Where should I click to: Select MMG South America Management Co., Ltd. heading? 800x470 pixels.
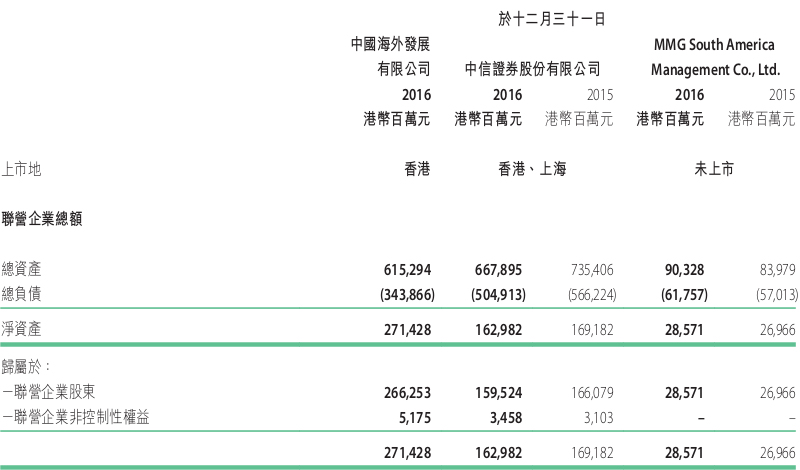(x=715, y=57)
